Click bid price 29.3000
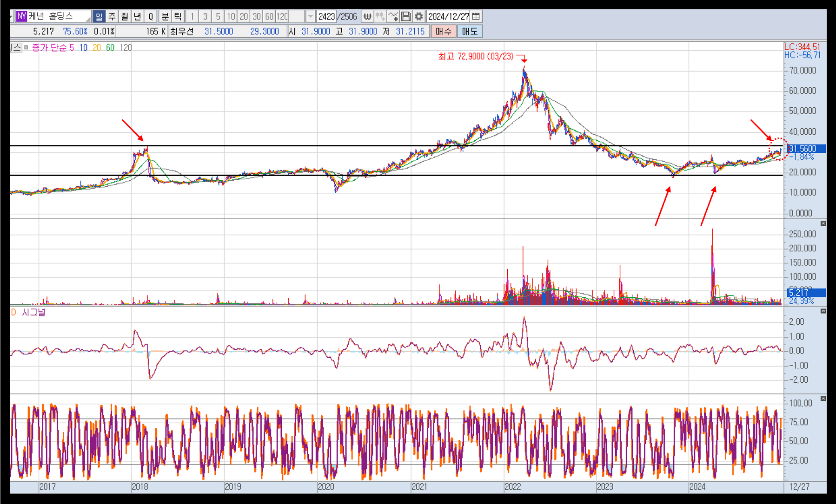This screenshot has height=504, width=836. 265,32
